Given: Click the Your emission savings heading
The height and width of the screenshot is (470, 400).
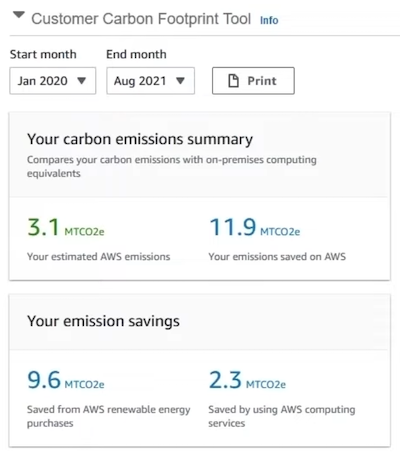Looking at the screenshot, I should click(x=103, y=321).
